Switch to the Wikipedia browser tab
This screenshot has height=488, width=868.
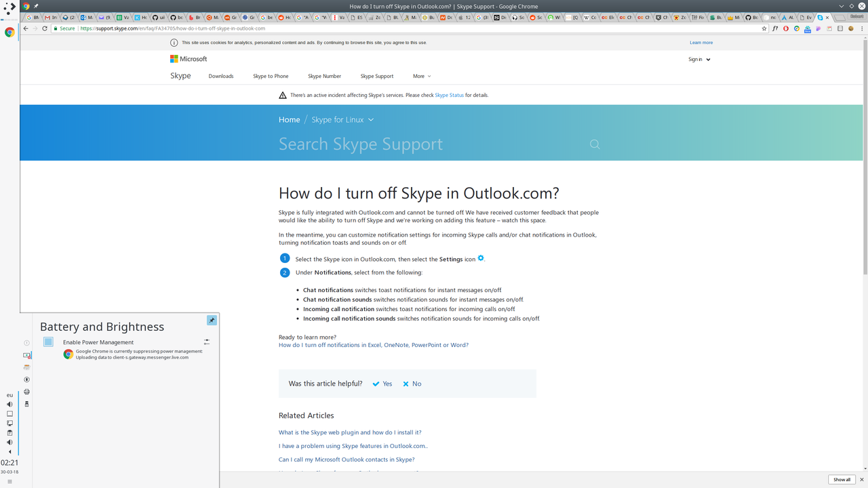click(589, 18)
